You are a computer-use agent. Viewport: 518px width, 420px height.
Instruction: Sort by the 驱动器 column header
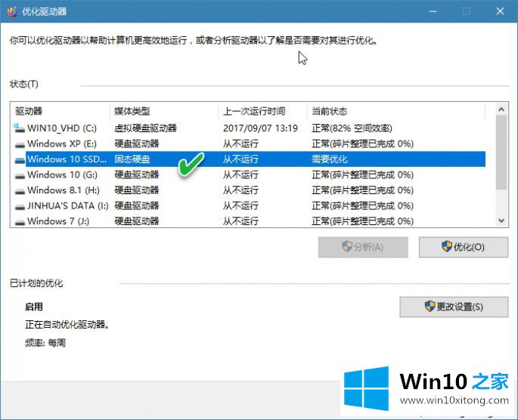tap(60, 111)
